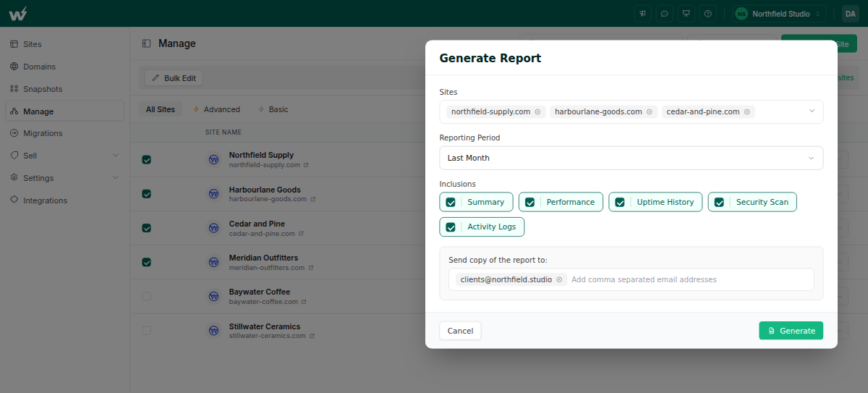The height and width of the screenshot is (393, 868).
Task: Deselect Harbourlane Goods row checkbox
Action: pyautogui.click(x=147, y=194)
